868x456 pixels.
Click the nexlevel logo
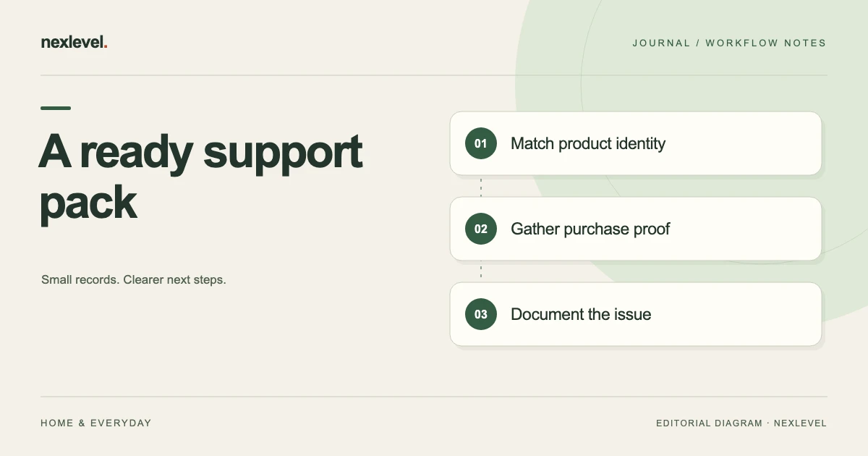(x=75, y=43)
